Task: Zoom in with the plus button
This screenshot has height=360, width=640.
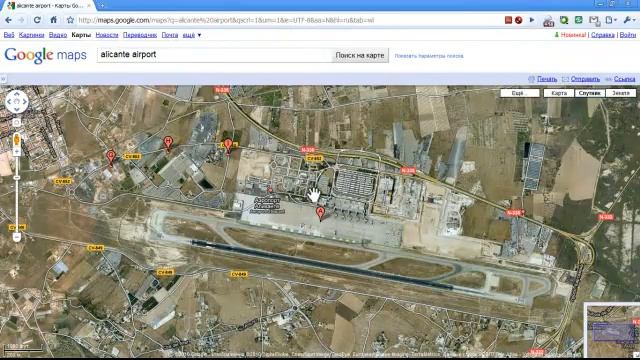Action: [17, 152]
